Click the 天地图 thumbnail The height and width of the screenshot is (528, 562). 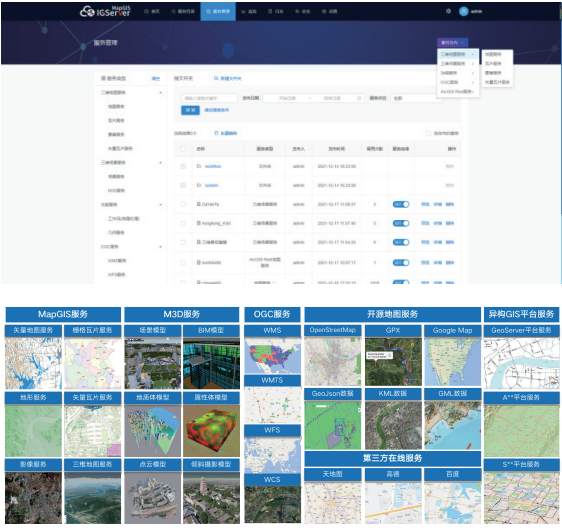pyautogui.click(x=333, y=503)
